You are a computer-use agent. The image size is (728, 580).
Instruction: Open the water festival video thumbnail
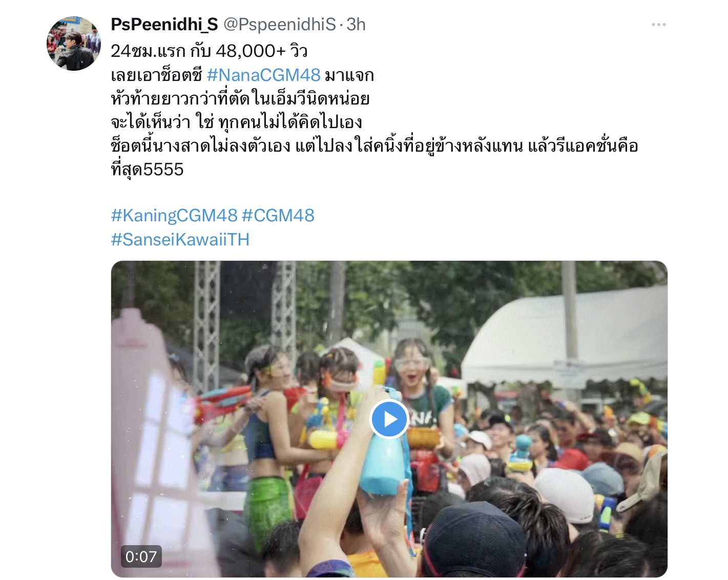pos(389,419)
